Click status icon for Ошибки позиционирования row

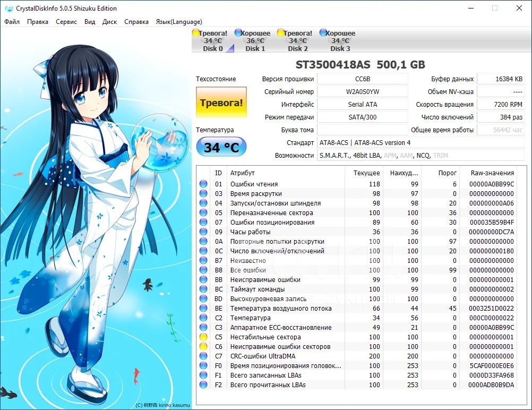[203, 222]
